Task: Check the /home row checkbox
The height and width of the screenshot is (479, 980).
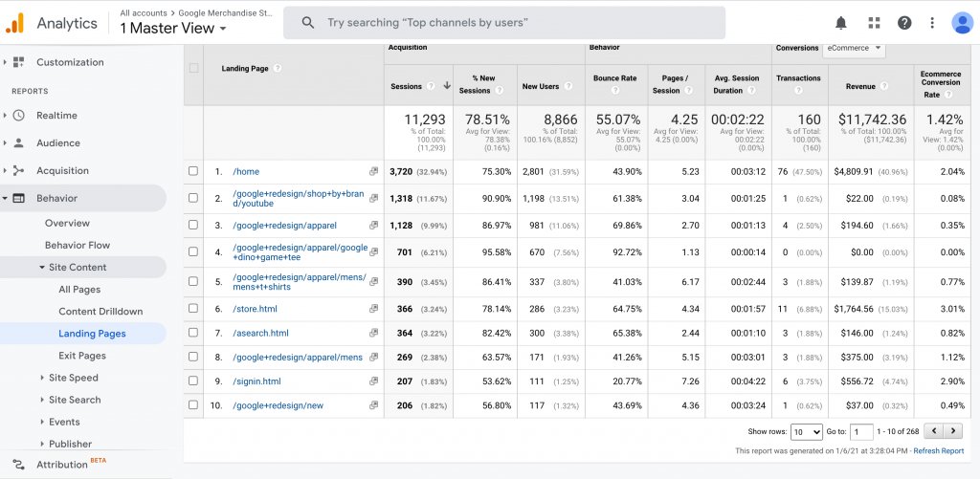Action: click(x=193, y=171)
